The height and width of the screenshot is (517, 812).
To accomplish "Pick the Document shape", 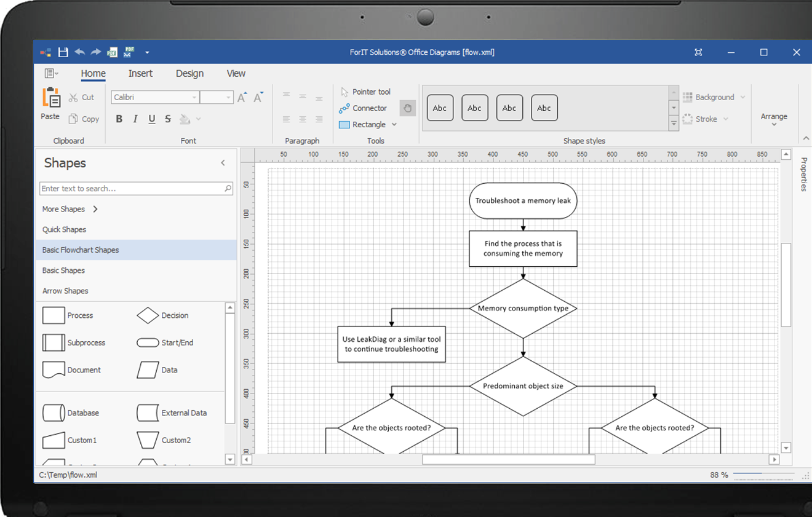I will pyautogui.click(x=71, y=369).
